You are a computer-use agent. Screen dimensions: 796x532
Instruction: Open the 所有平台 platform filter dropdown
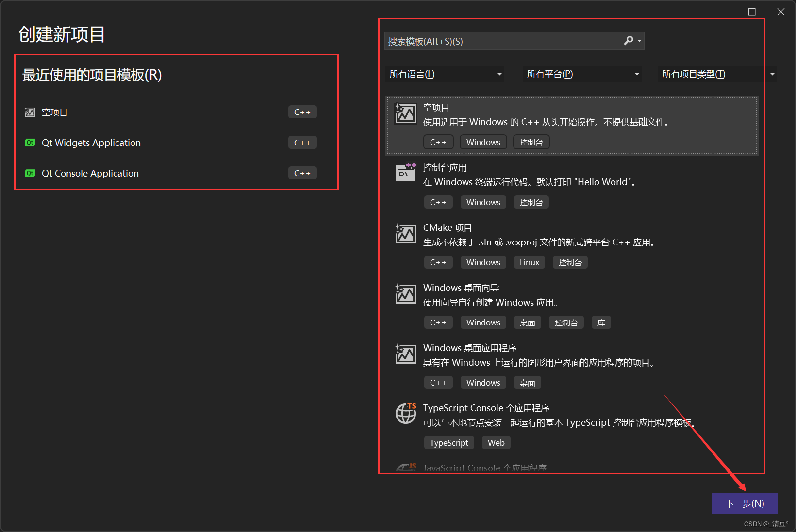[582, 74]
